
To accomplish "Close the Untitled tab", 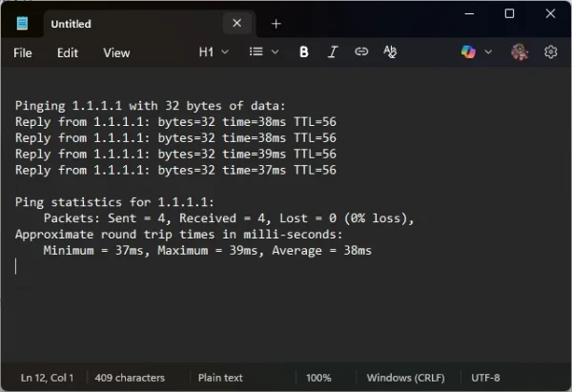I will click(x=237, y=24).
